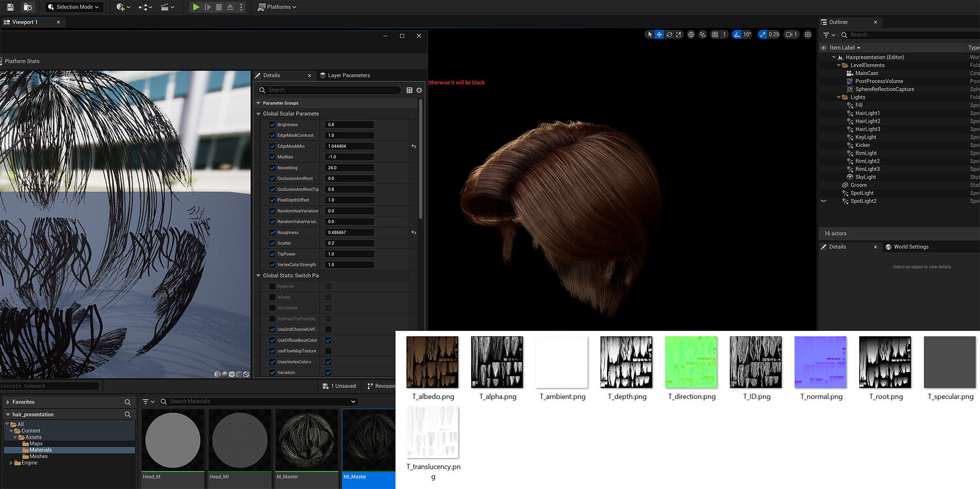Toggle rotation angle snapping icon
The width and height of the screenshot is (980, 489).
(737, 35)
